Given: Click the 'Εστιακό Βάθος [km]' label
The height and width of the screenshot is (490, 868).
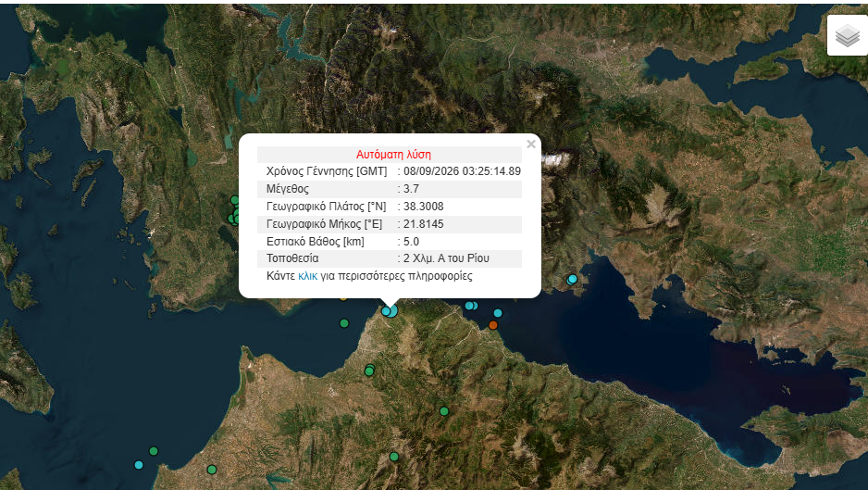Looking at the screenshot, I should click(316, 242).
